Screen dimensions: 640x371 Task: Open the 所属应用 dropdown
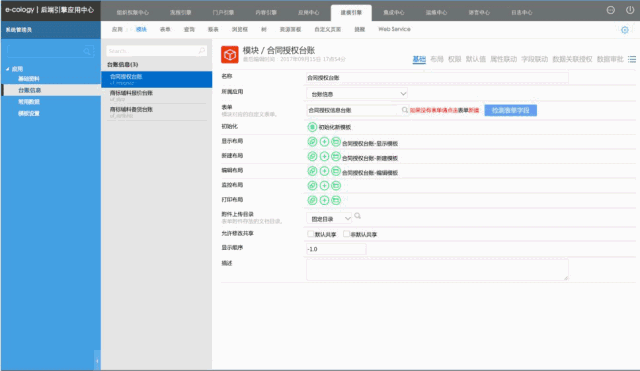(x=357, y=94)
